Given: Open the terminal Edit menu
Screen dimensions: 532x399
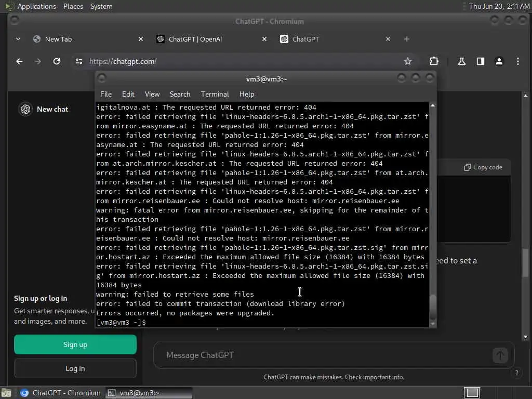Looking at the screenshot, I should point(128,95).
